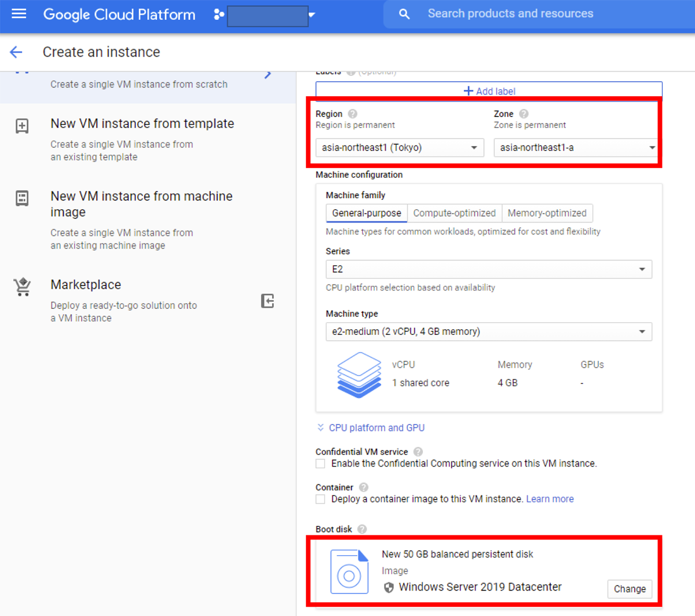
Task: Click the Container help question icon
Action: point(364,487)
